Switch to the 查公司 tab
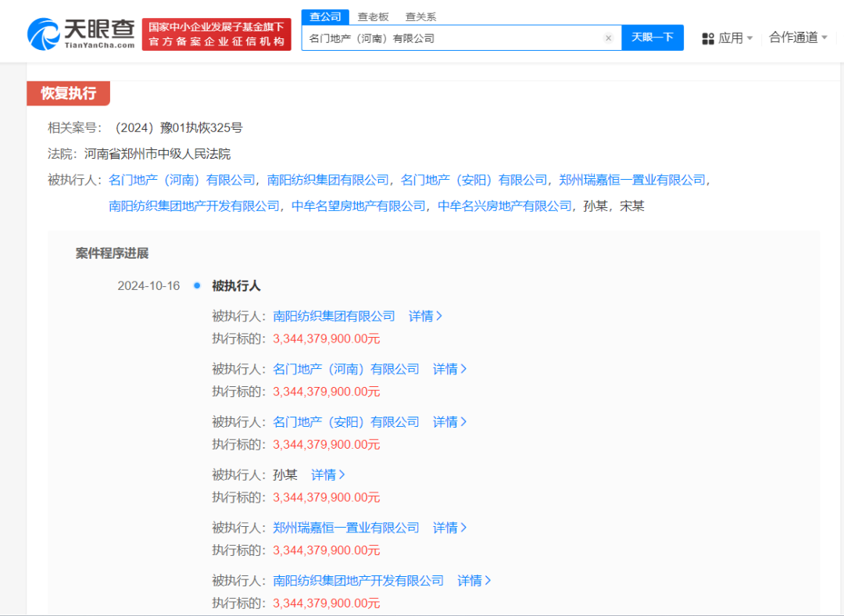 pos(325,16)
